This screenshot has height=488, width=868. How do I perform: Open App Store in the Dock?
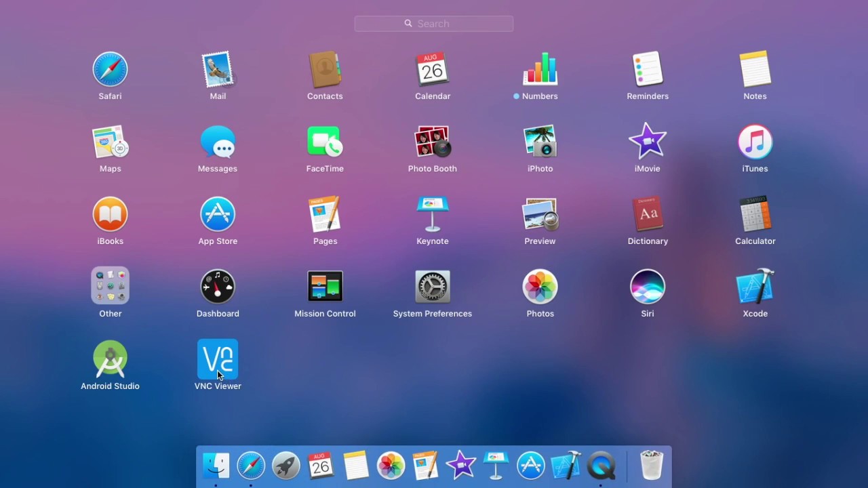(531, 466)
